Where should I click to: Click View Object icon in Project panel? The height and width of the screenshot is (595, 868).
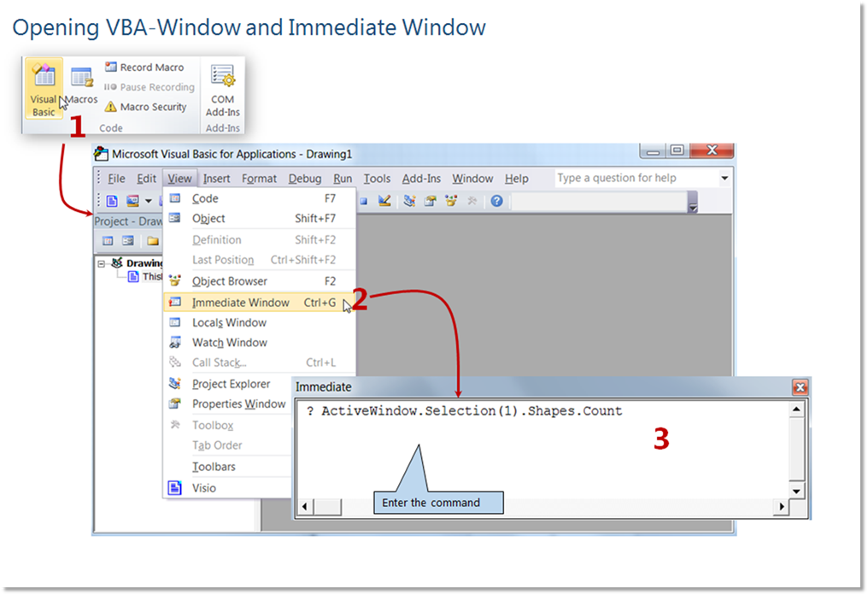coord(128,240)
